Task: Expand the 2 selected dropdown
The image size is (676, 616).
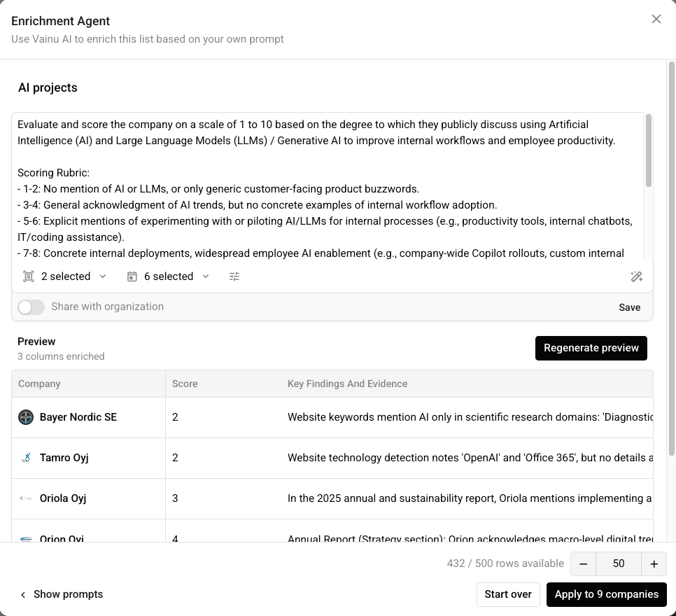Action: click(x=65, y=276)
